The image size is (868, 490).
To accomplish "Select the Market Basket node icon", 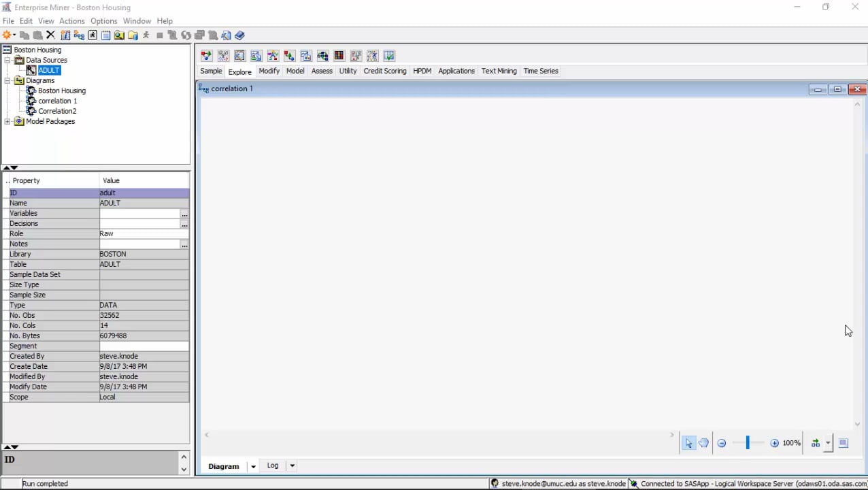I will click(x=289, y=56).
